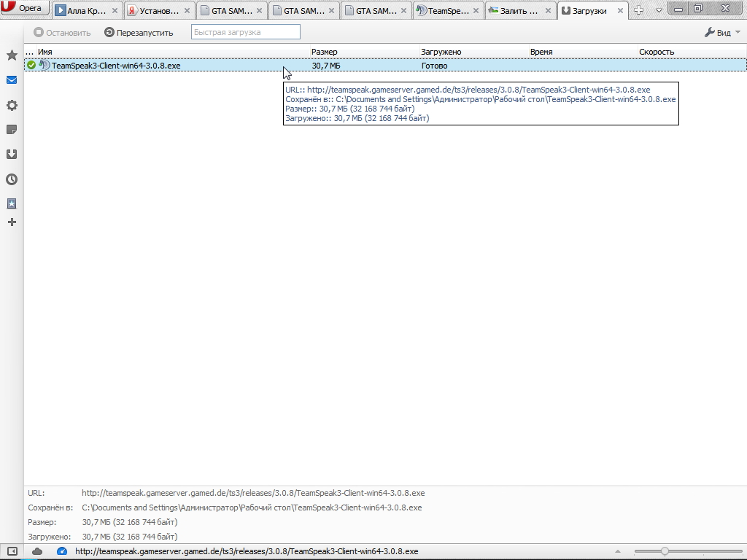Add a new panel with plus icon
This screenshot has height=560, width=747.
[12, 222]
